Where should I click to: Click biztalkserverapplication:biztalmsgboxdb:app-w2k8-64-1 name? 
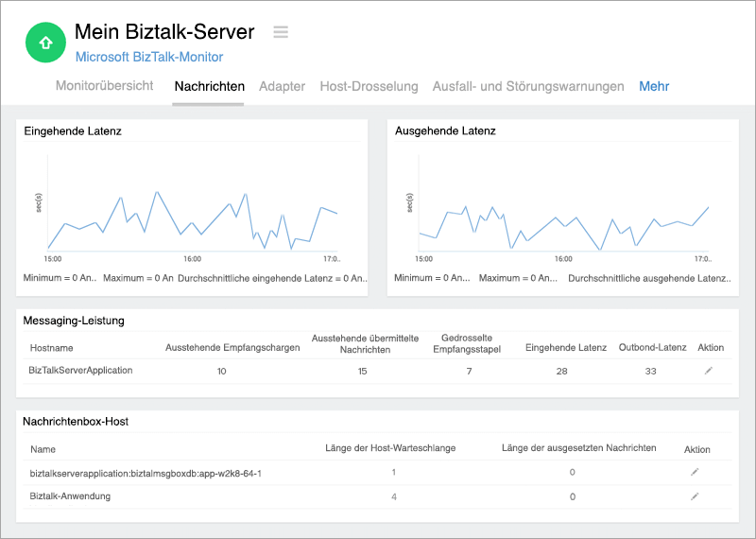146,474
